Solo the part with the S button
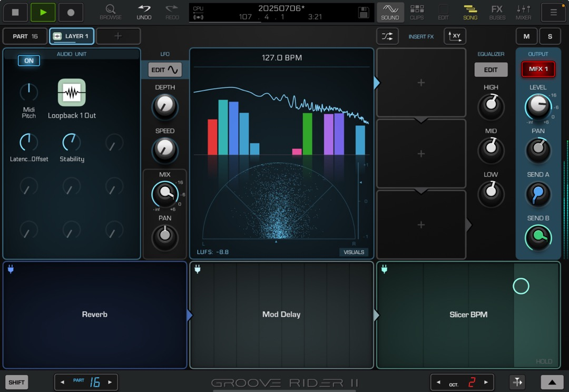Viewport: 569px width, 392px height. [550, 36]
